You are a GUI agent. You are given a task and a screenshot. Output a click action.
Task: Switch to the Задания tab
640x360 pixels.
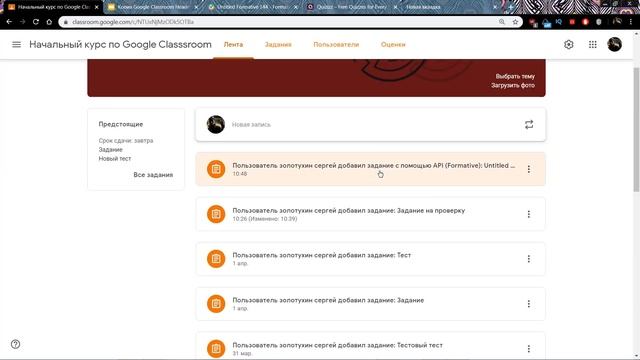[278, 44]
